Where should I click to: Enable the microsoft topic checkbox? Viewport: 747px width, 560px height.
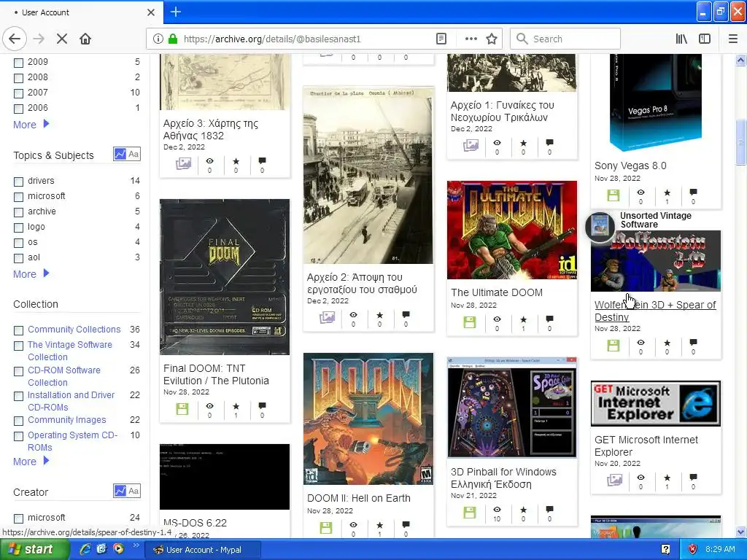[x=18, y=197]
